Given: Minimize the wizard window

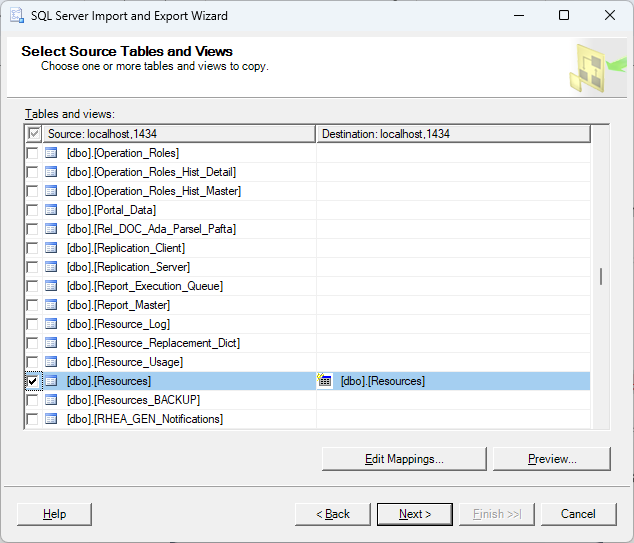Looking at the screenshot, I should 519,15.
